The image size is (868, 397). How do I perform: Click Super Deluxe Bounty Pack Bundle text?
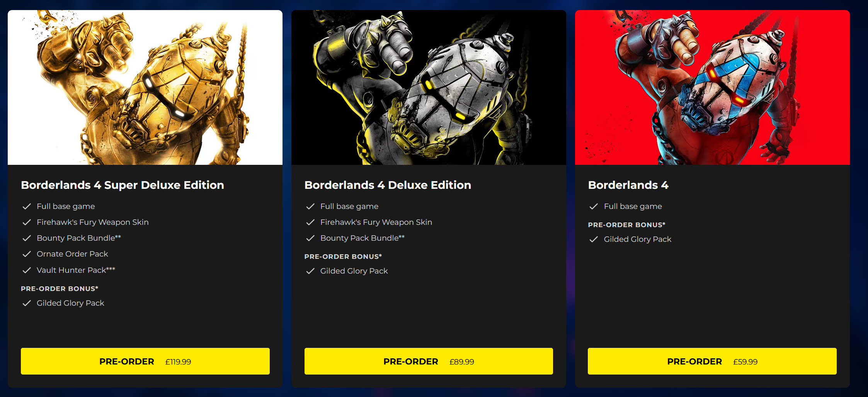[79, 238]
